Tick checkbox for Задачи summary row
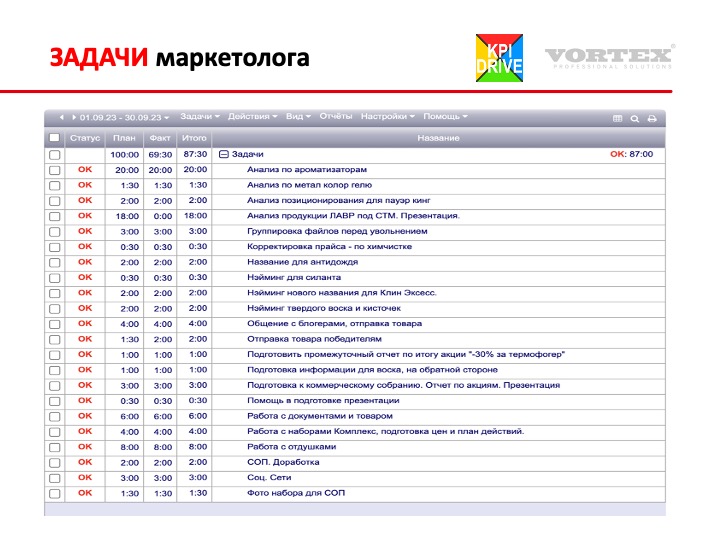 [55, 155]
